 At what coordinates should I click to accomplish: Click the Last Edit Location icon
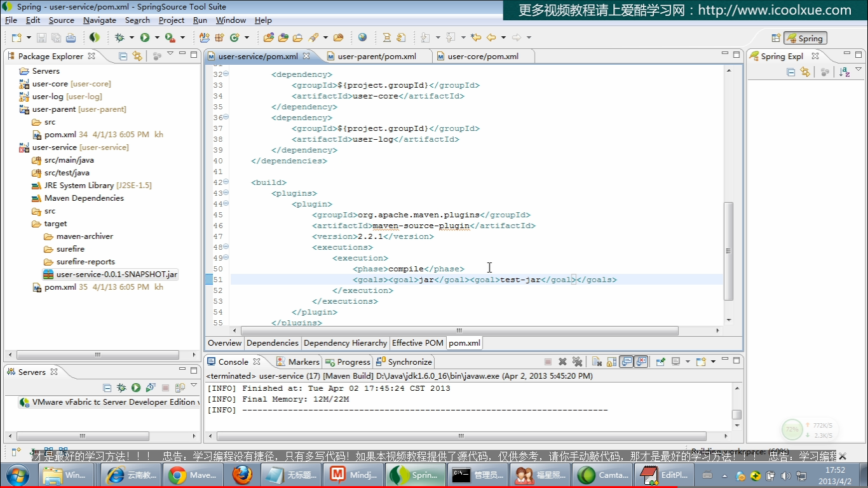476,38
